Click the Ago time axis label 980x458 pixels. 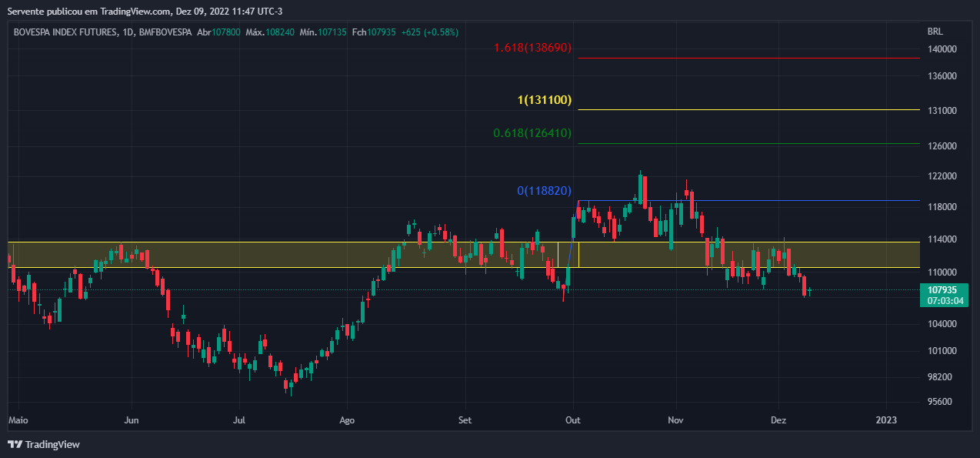pos(347,420)
